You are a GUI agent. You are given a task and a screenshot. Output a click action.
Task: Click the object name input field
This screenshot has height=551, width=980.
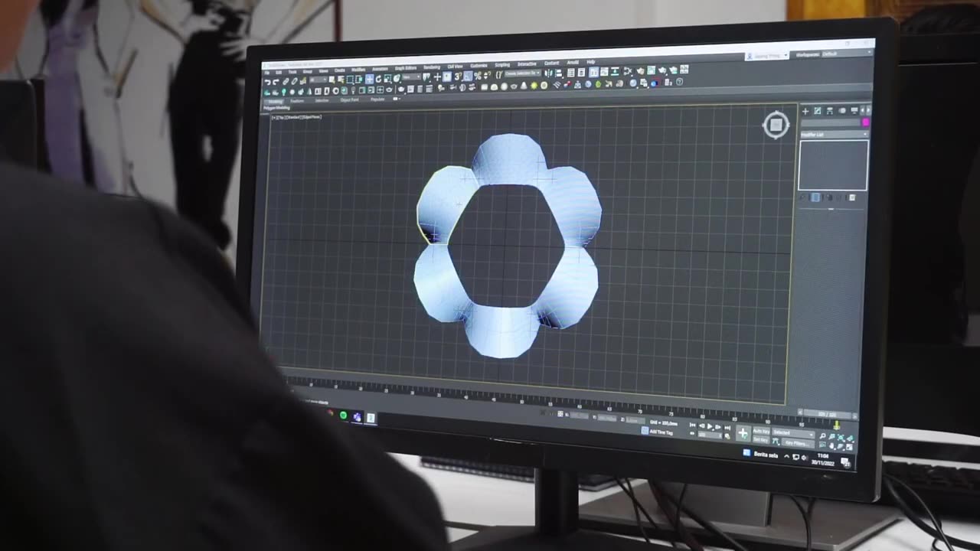pyautogui.click(x=831, y=122)
